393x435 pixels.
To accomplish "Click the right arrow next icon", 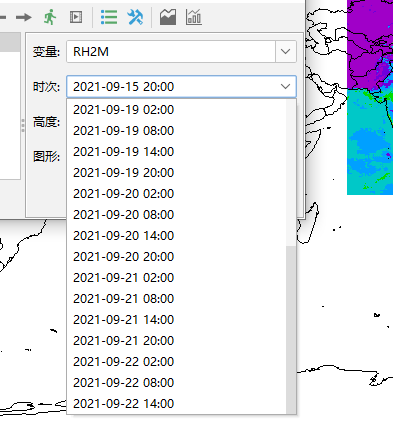I will pyautogui.click(x=24, y=17).
